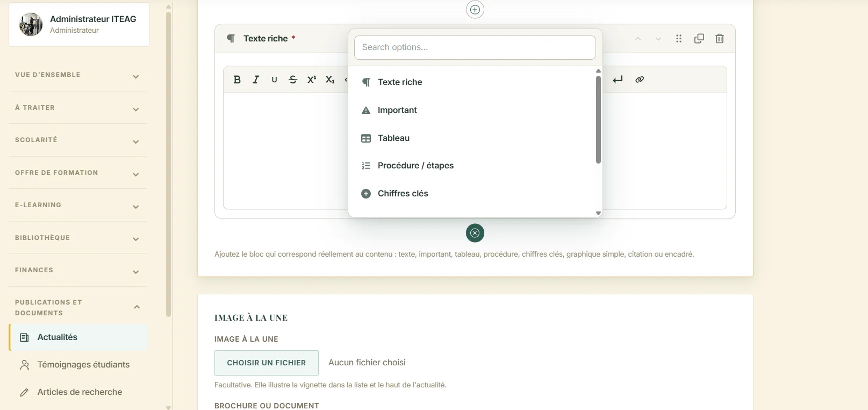Select Procédure / étapes block option
This screenshot has width=868, height=410.
471,166
